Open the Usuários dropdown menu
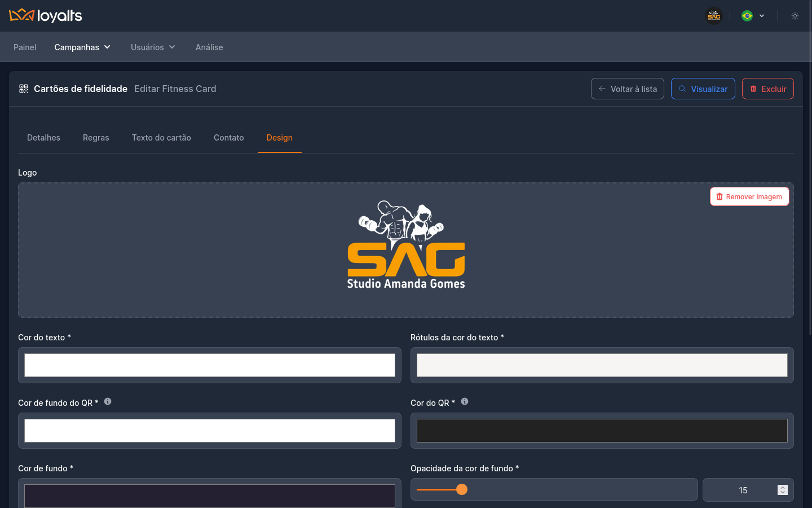 click(153, 47)
